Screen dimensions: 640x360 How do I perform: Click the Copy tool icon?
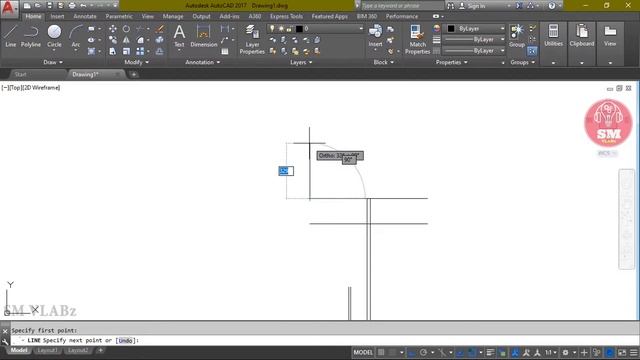tap(113, 40)
